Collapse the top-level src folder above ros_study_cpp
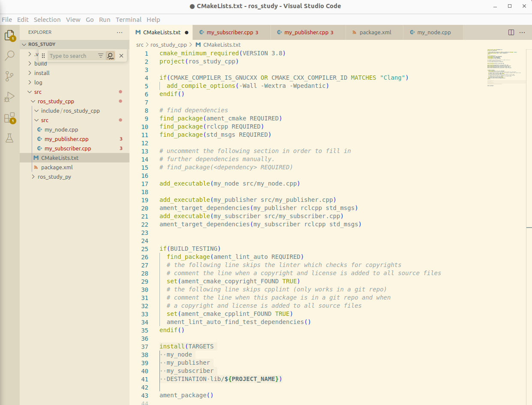Image resolution: width=532 pixels, height=405 pixels. pos(74,92)
